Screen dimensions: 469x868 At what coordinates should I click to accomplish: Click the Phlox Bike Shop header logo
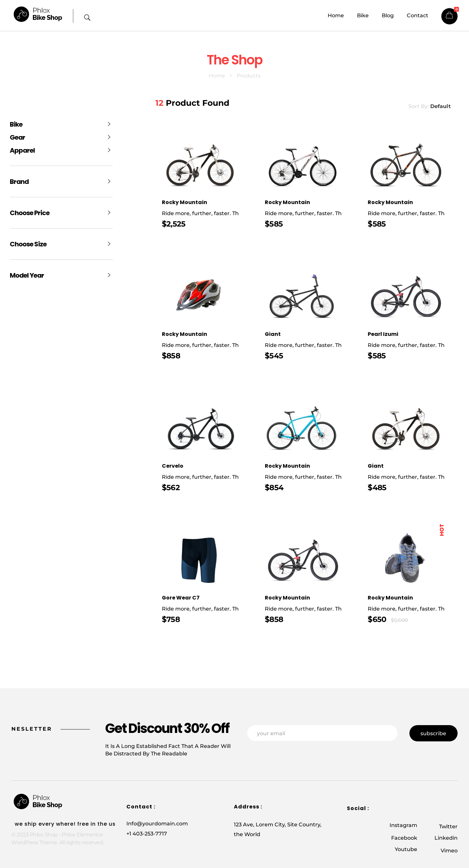(x=38, y=14)
